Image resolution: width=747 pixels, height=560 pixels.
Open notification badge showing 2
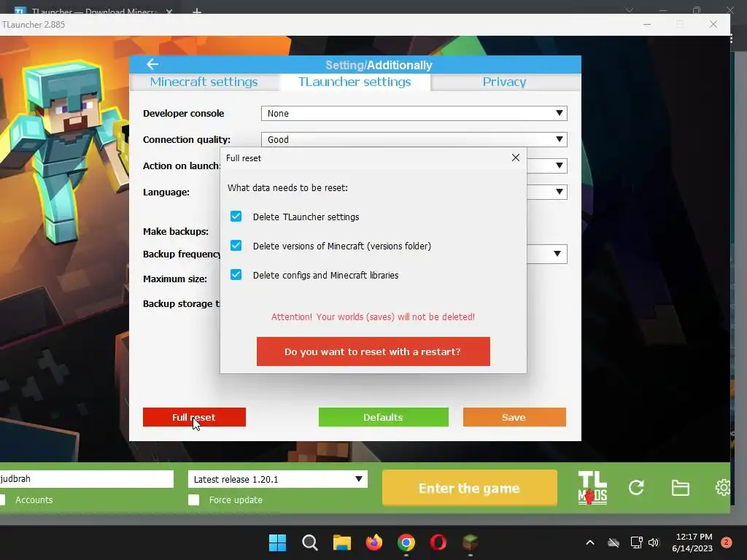click(726, 542)
